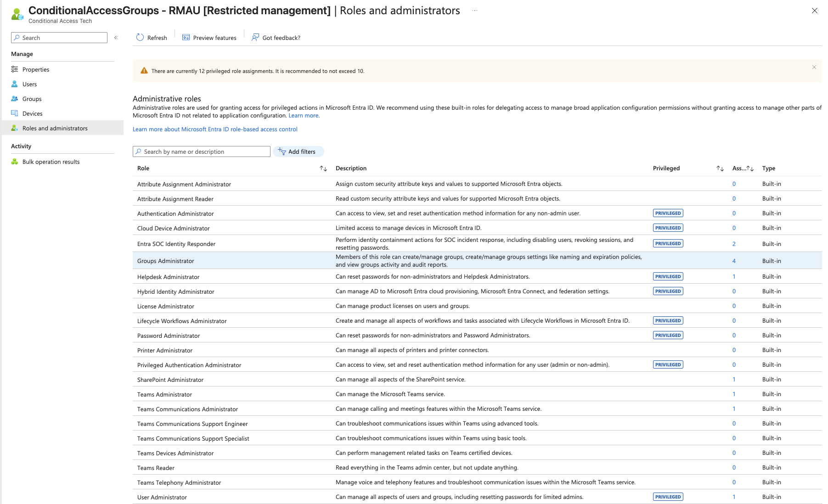This screenshot has width=828, height=504.
Task: Collapse the sidebar with the double chevron
Action: [x=116, y=38]
